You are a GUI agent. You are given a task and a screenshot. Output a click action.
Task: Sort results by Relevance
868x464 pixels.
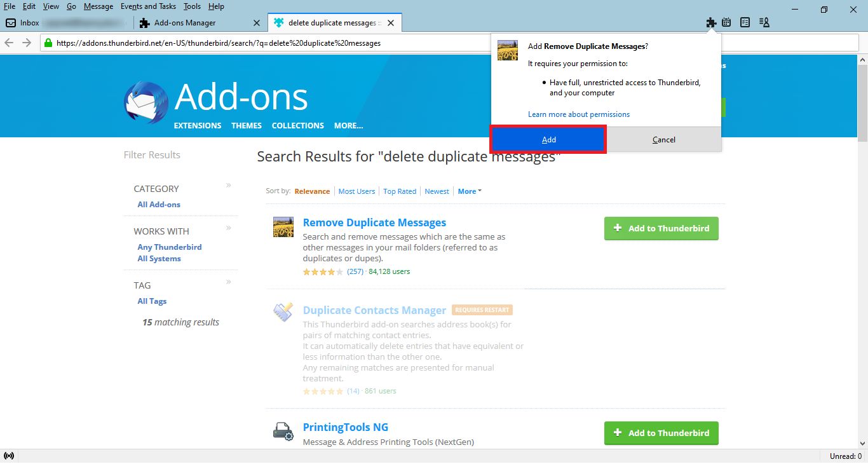click(312, 191)
